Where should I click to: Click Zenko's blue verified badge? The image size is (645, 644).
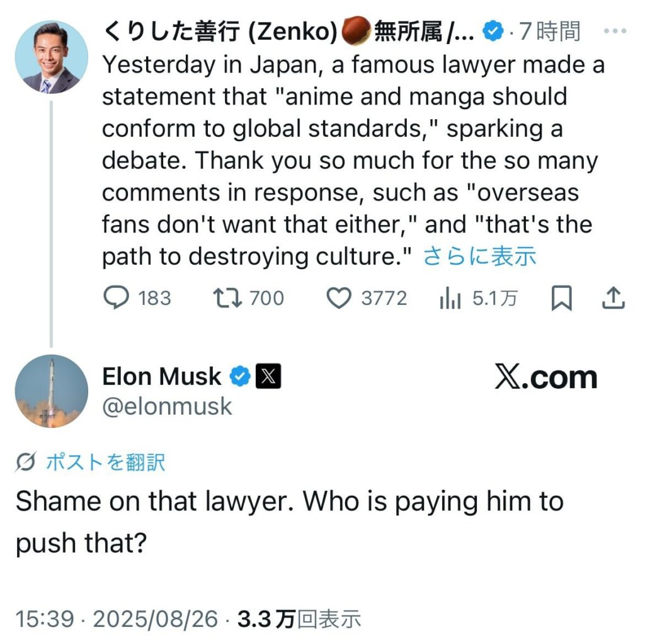tap(493, 32)
